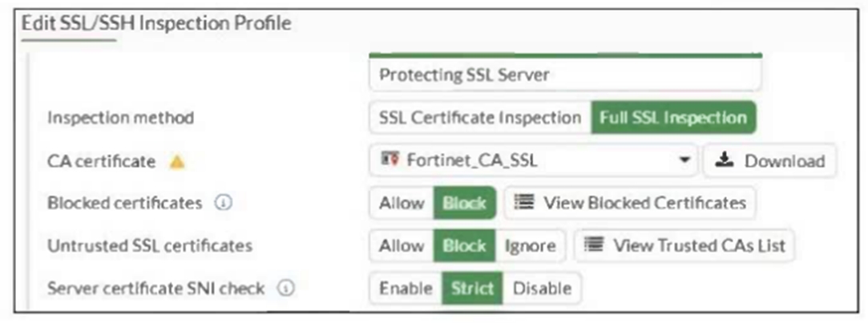Click the list icon in View Blocked Certificates

coord(525,203)
